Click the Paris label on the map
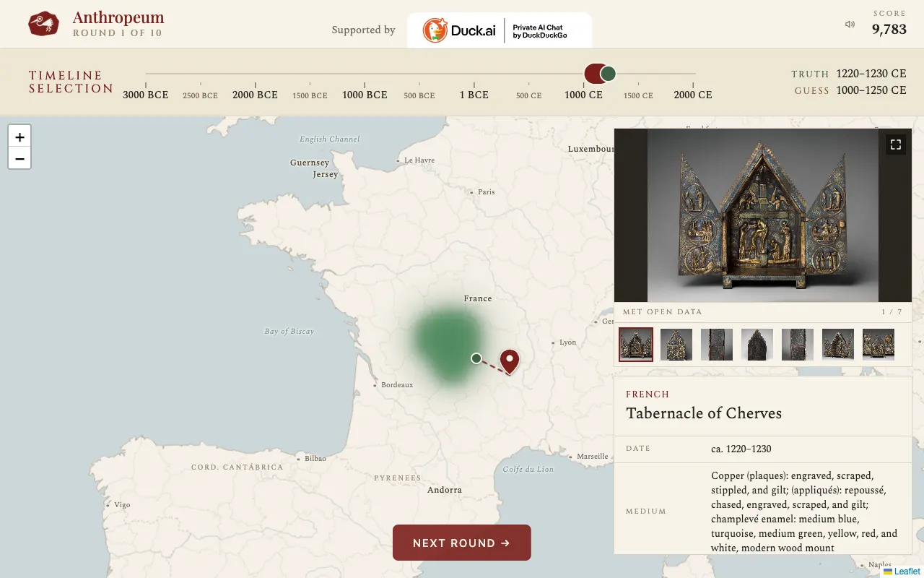Viewport: 924px width, 578px height. 487,192
